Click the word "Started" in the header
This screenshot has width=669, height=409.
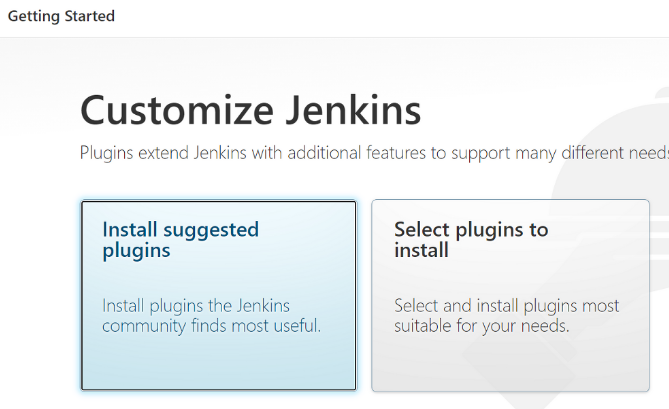(88, 17)
